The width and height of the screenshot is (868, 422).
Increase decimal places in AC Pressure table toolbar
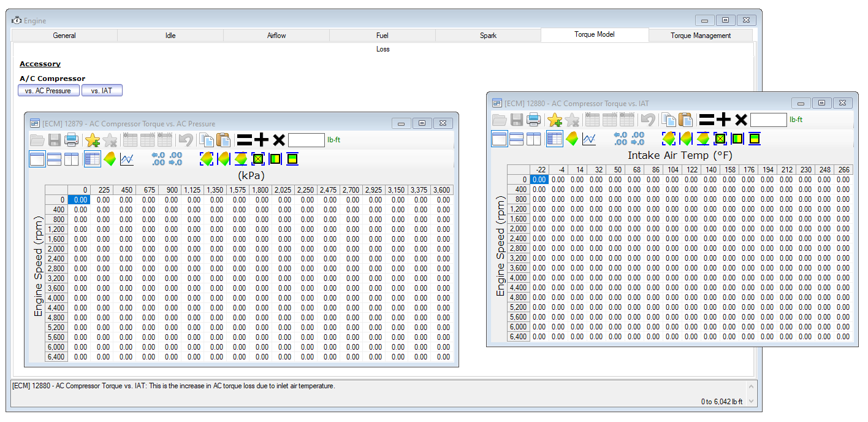159,159
